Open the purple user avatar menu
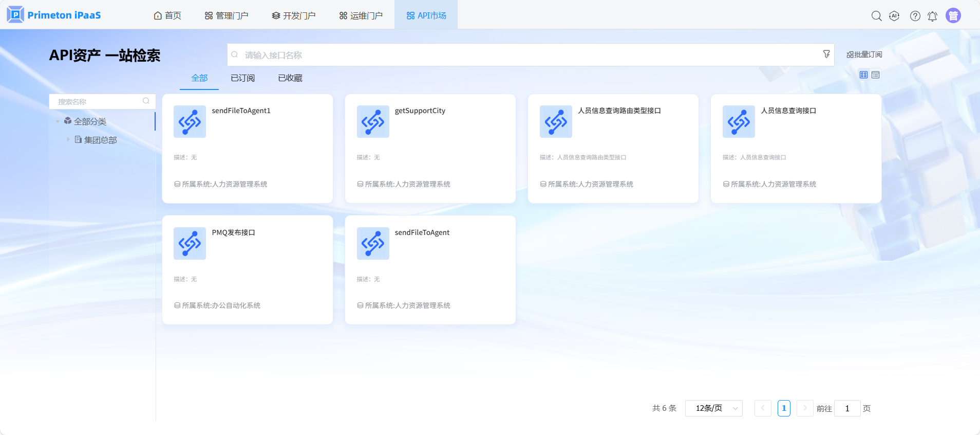Image resolution: width=980 pixels, height=435 pixels. tap(953, 15)
